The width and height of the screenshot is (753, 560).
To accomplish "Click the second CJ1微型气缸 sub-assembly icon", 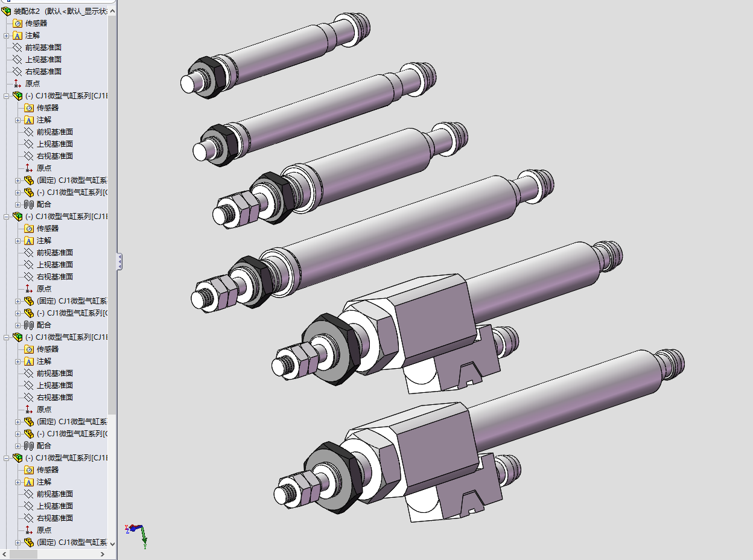I will (17, 216).
